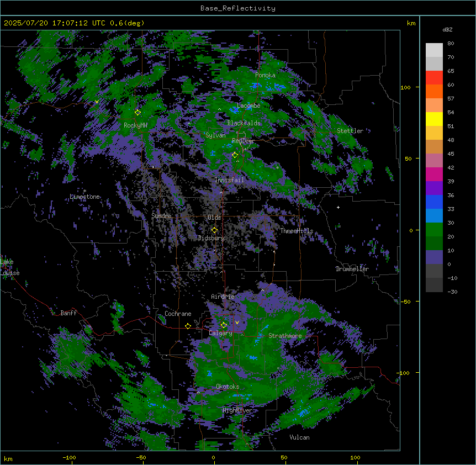Click the Blackfalds label on the map
Image resolution: width=476 pixels, height=465 pixels.
point(244,123)
